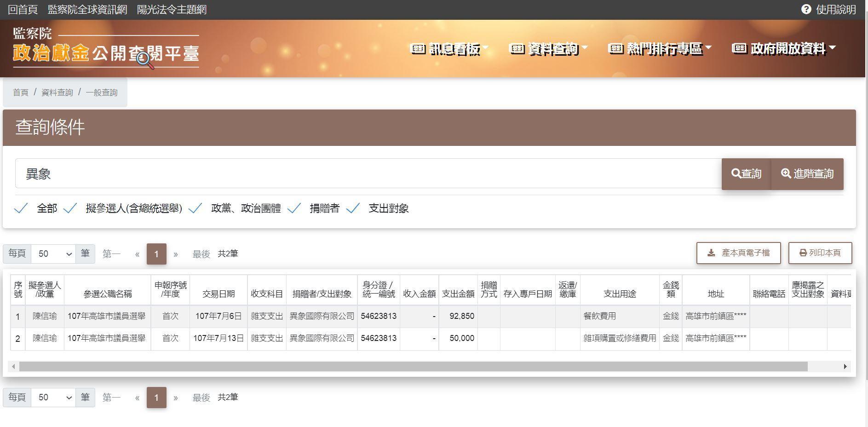Viewport: 868px width, 427px height.
Task: Click the amount 50,000 cell
Action: click(458, 338)
